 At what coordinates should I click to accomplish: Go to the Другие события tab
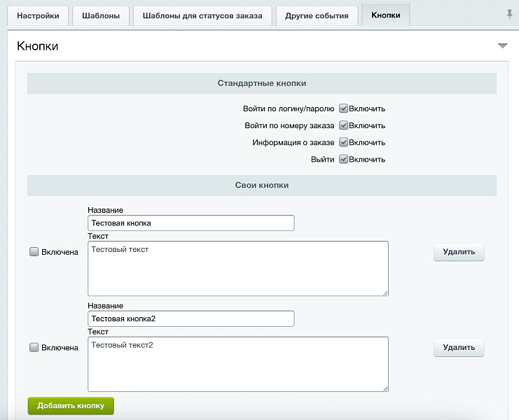pyautogui.click(x=317, y=15)
